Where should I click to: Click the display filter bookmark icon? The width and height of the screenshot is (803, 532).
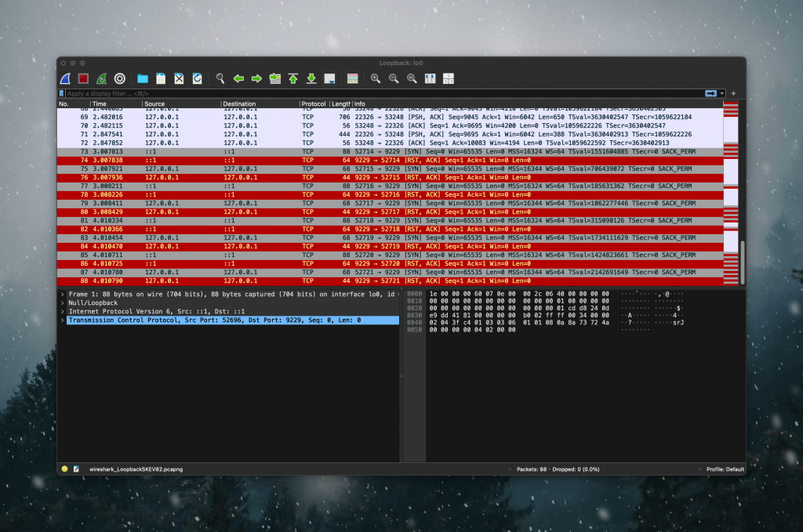61,93
